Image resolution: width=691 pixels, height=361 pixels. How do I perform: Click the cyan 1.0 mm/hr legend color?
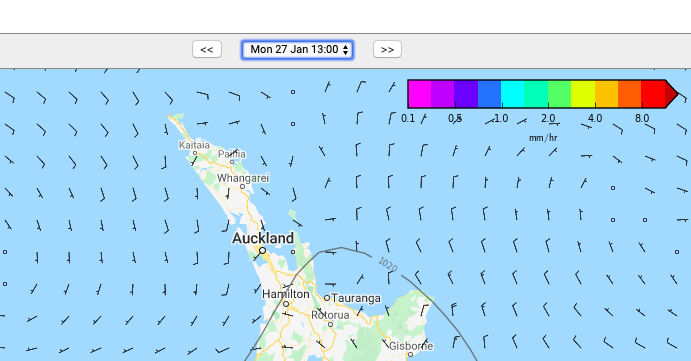[x=513, y=93]
